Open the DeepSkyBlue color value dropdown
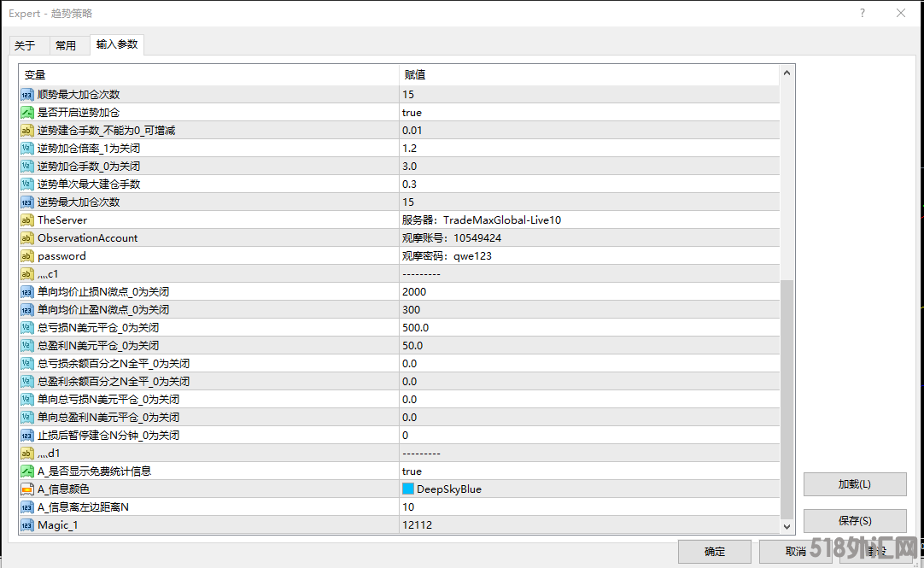This screenshot has height=568, width=924. pyautogui.click(x=589, y=489)
